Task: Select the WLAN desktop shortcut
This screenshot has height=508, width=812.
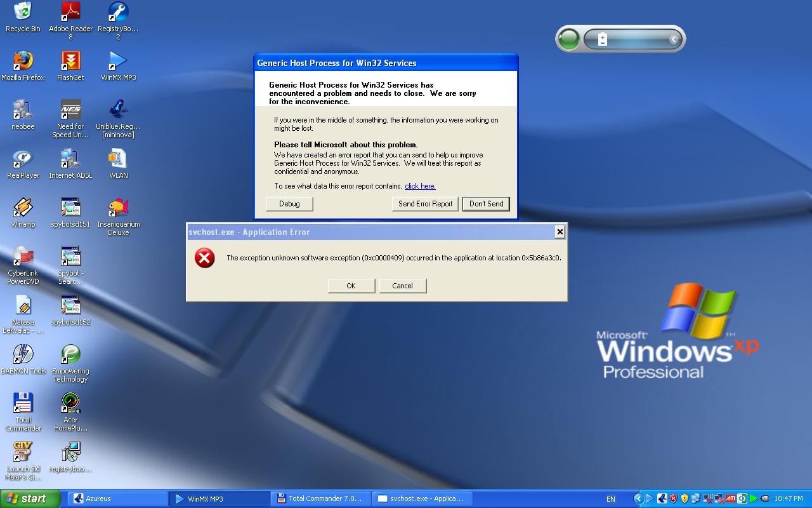Action: pos(118,164)
